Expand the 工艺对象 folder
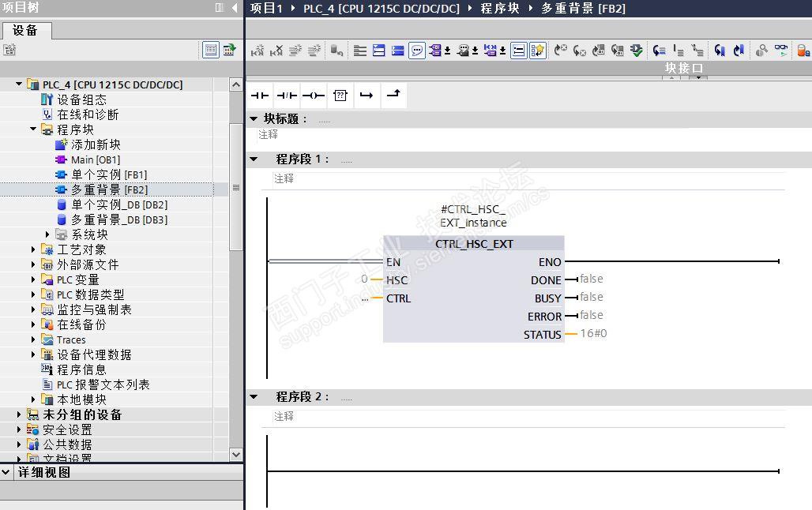Viewport: 812px width, 510px height. [33, 249]
